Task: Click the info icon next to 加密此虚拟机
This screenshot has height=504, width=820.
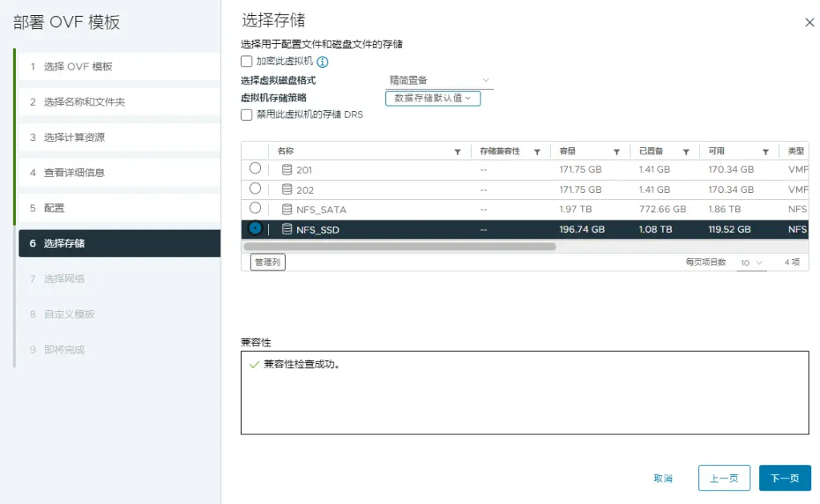Action: click(323, 62)
